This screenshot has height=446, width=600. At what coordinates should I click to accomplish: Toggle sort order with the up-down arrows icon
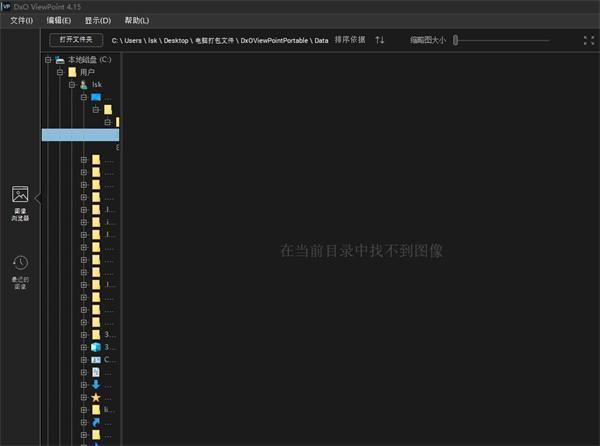[x=380, y=40]
